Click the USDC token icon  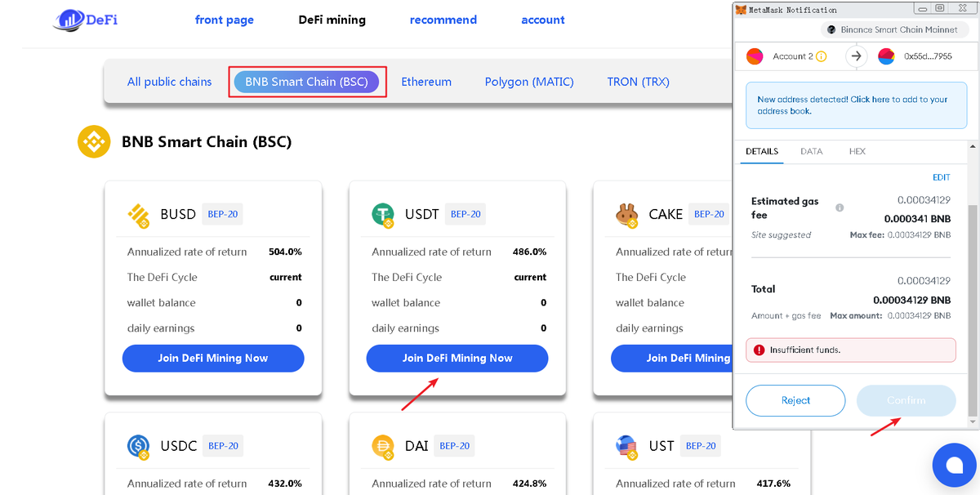tap(139, 446)
